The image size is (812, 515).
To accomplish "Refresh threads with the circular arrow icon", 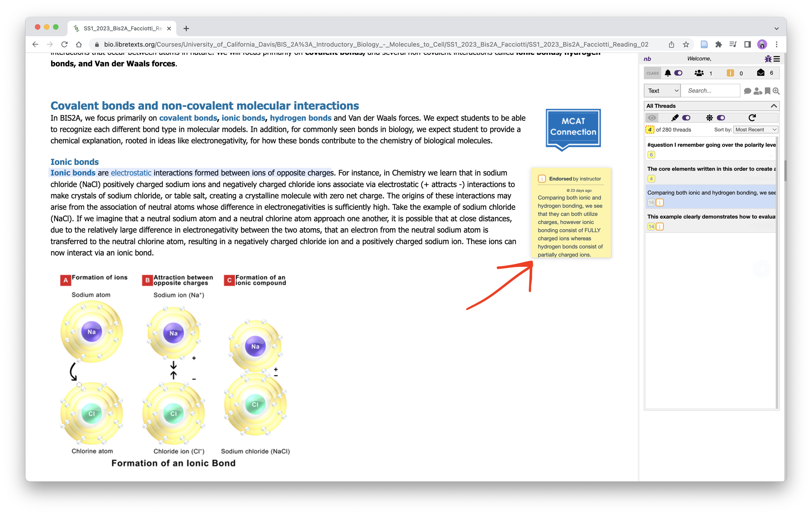I will click(x=752, y=118).
